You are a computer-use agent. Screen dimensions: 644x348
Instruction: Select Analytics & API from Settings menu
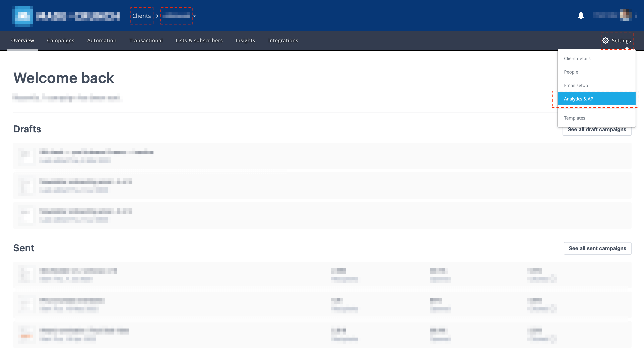point(579,99)
